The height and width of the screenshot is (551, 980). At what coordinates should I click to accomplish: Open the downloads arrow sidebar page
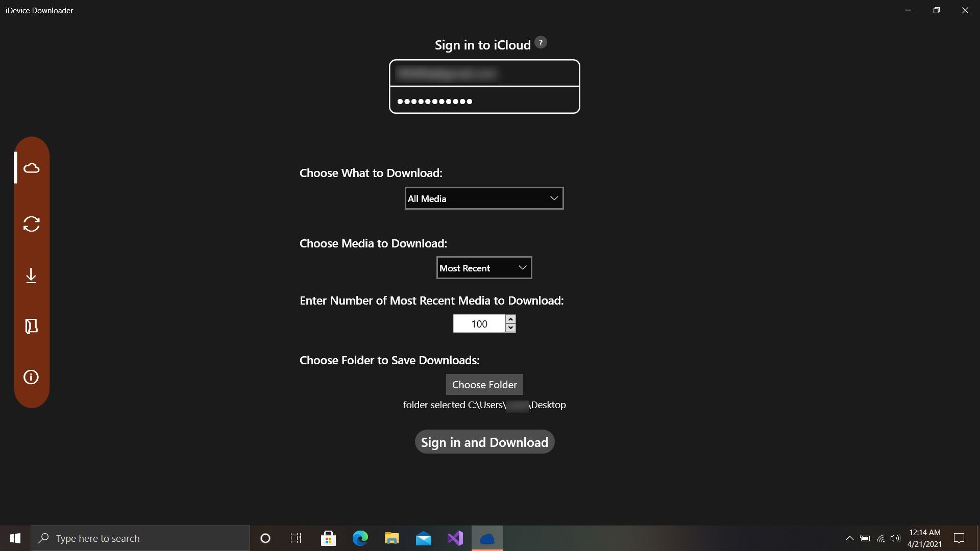coord(31,275)
